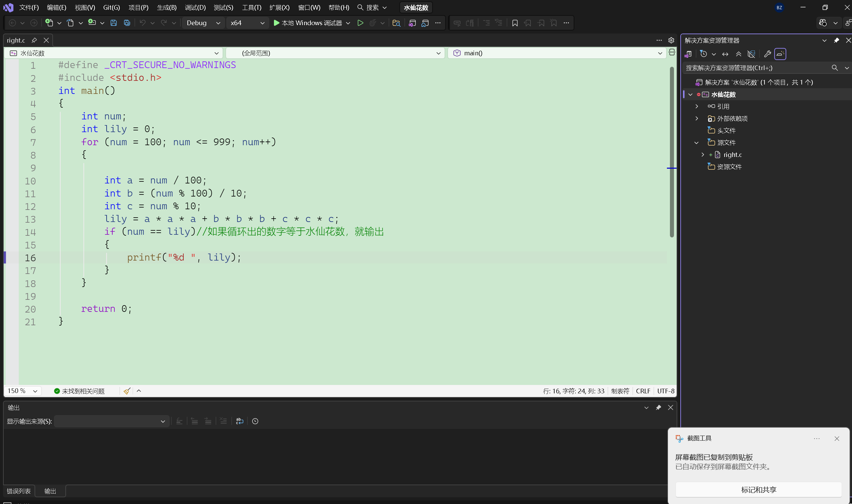The width and height of the screenshot is (852, 504).
Task: Click the Show All Files icon
Action: [x=751, y=54]
